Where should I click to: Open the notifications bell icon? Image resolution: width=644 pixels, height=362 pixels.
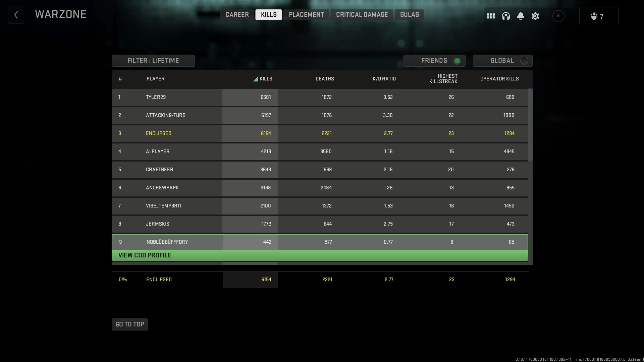pos(520,16)
